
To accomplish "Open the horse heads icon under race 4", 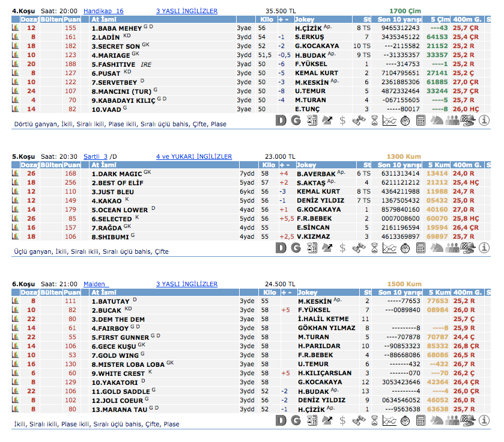I will pyautogui.click(x=437, y=120).
